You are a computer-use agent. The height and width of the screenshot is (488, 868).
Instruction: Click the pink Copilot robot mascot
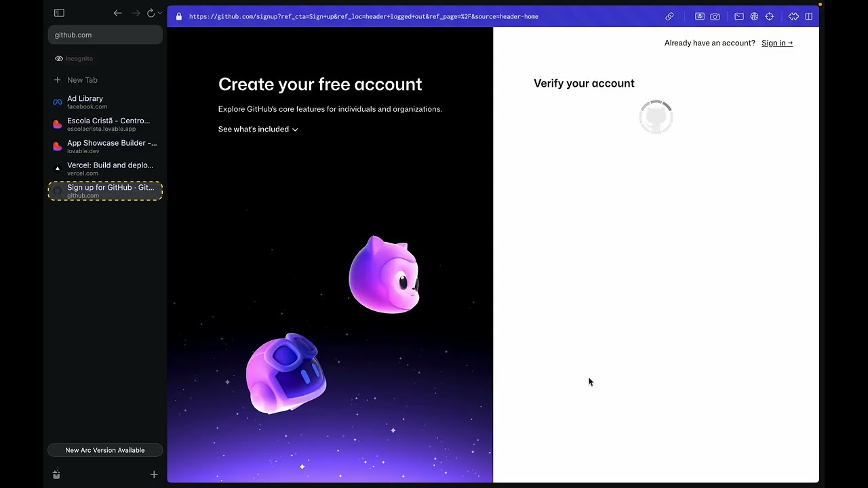point(286,373)
